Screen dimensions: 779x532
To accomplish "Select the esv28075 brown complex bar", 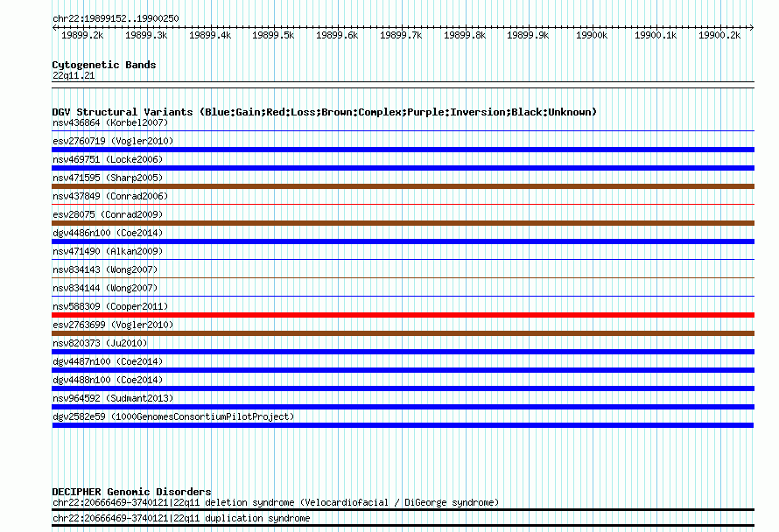I will (403, 223).
